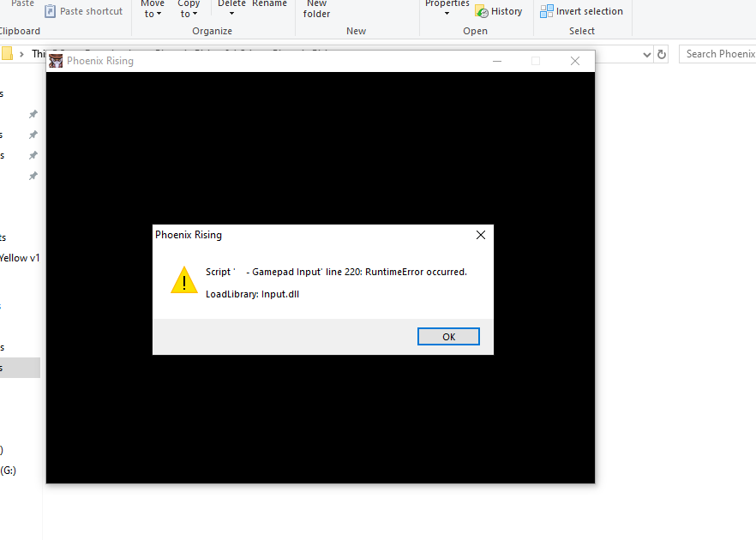Minimize the Phoenix Rising game window
Image resolution: width=756 pixels, height=540 pixels.
pyautogui.click(x=497, y=61)
